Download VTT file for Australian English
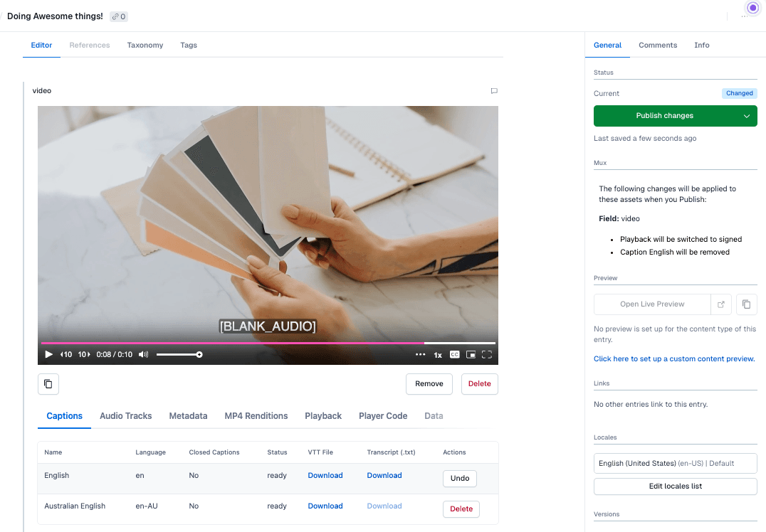 [325, 506]
